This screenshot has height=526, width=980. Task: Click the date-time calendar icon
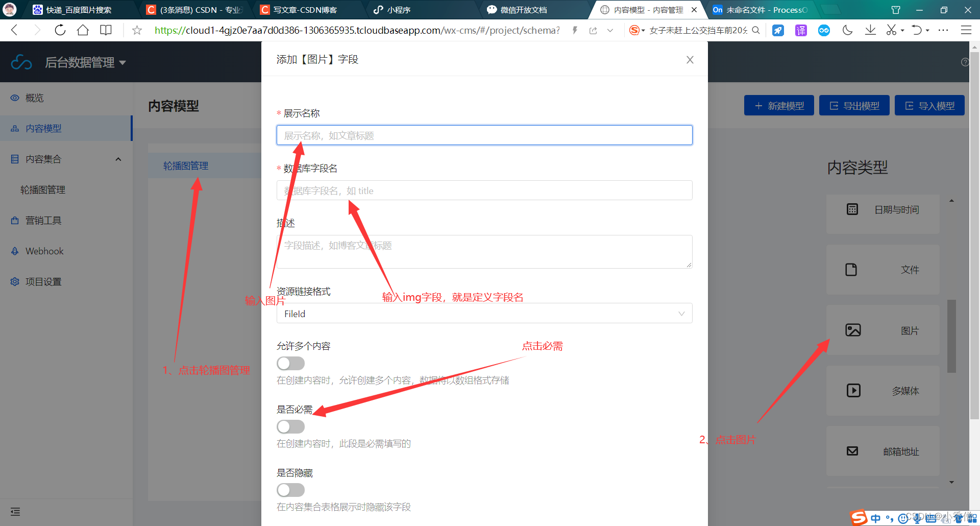(x=852, y=209)
